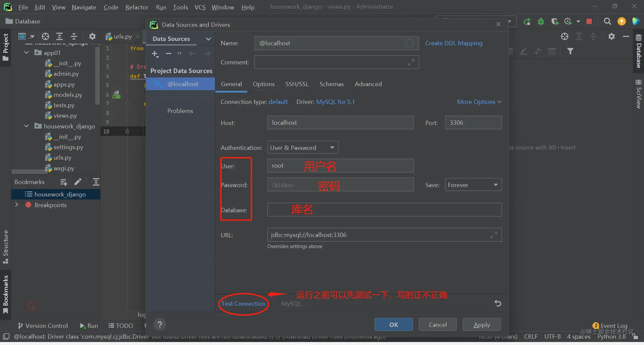Viewport: 644px width, 345px height.
Task: Open the Schemas tab
Action: coord(331,84)
